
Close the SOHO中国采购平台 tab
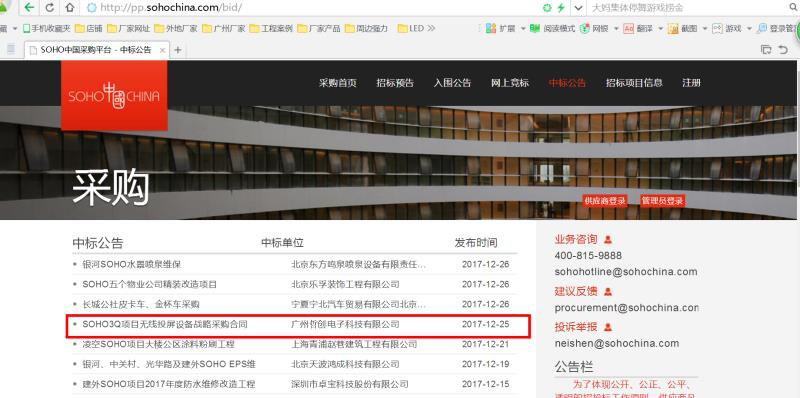point(162,50)
